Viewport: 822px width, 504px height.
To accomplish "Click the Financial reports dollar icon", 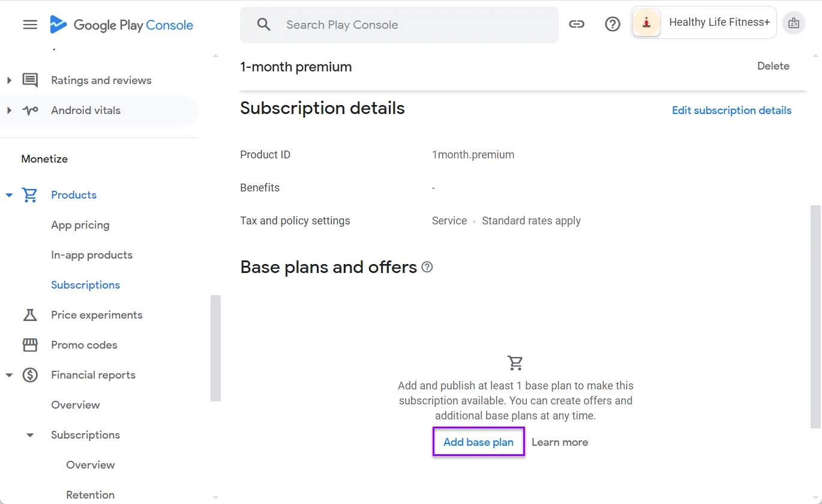I will (29, 374).
